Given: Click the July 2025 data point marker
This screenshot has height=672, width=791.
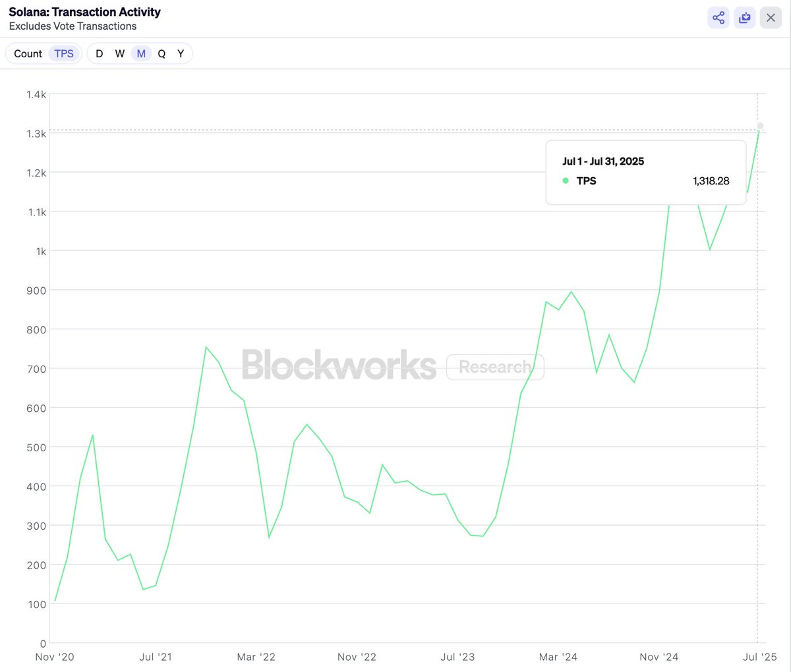Looking at the screenshot, I should pos(760,126).
